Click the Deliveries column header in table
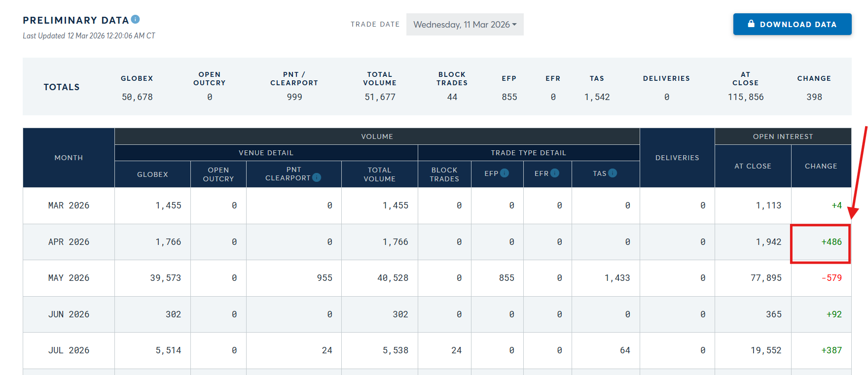 tap(677, 158)
